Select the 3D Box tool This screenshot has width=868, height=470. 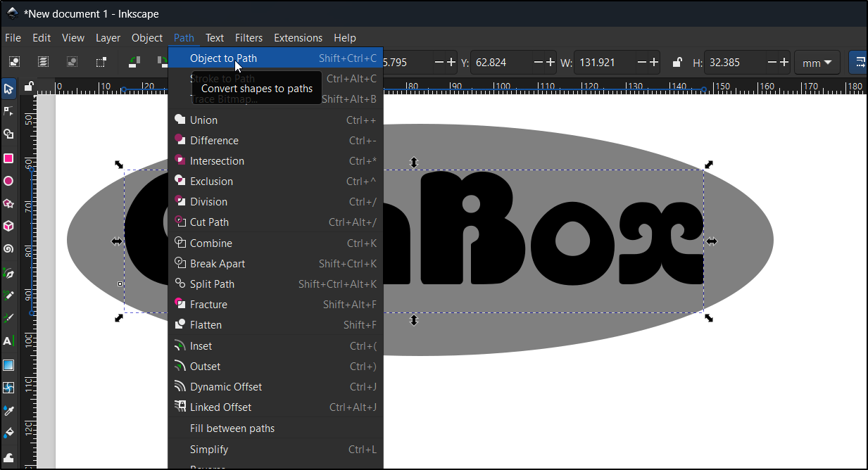[8, 226]
